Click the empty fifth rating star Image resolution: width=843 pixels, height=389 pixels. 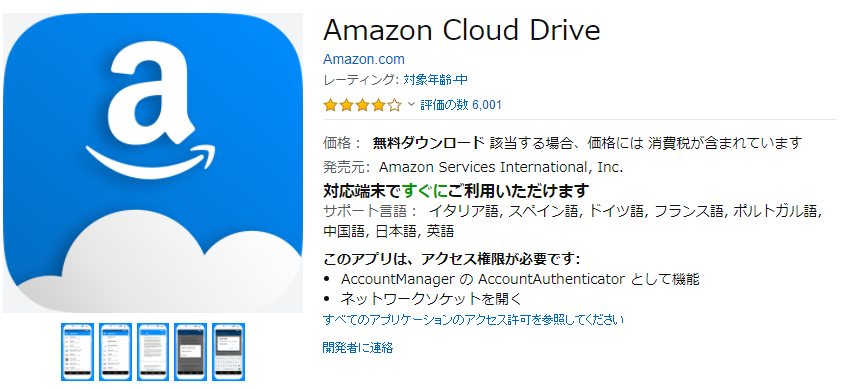395,105
